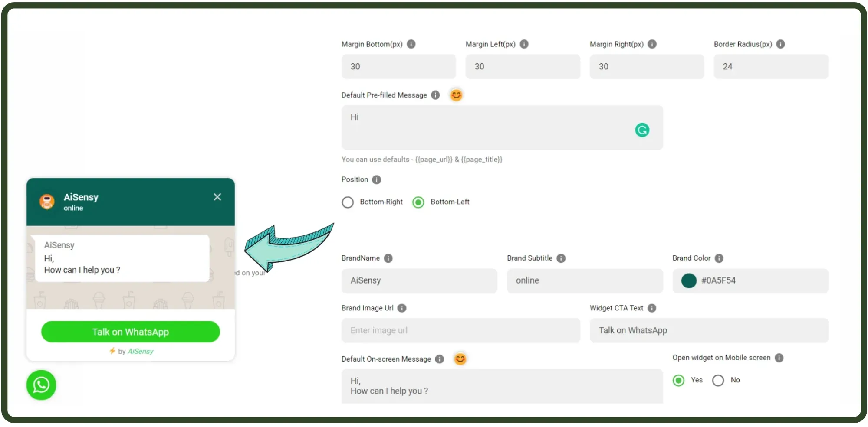
Task: Open info for Default Pre-filled Message
Action: (x=435, y=95)
